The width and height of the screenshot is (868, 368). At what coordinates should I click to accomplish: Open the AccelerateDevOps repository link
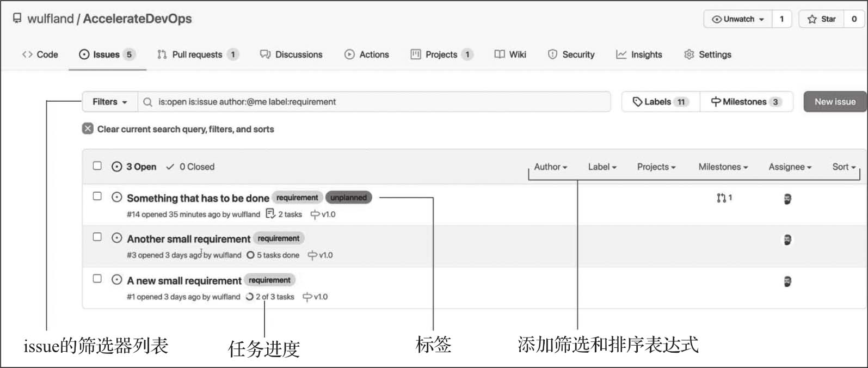pyautogui.click(x=137, y=19)
